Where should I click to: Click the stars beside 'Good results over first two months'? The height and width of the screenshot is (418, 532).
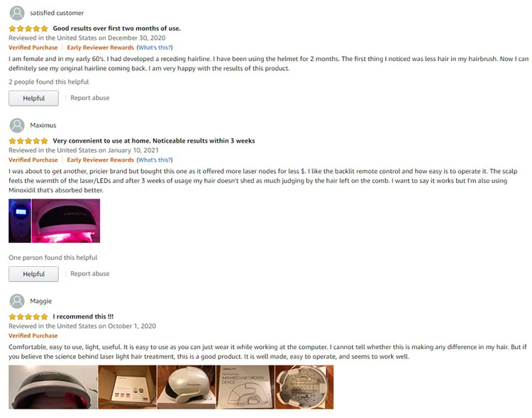(x=28, y=28)
